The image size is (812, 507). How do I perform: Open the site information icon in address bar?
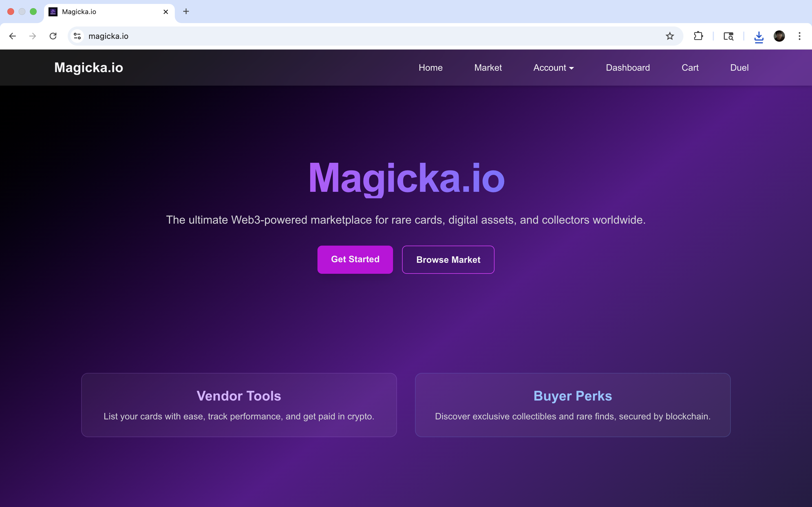click(x=78, y=36)
